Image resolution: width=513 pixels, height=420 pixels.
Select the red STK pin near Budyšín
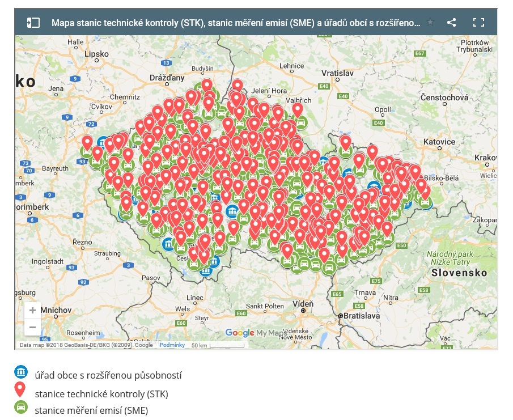(x=206, y=86)
